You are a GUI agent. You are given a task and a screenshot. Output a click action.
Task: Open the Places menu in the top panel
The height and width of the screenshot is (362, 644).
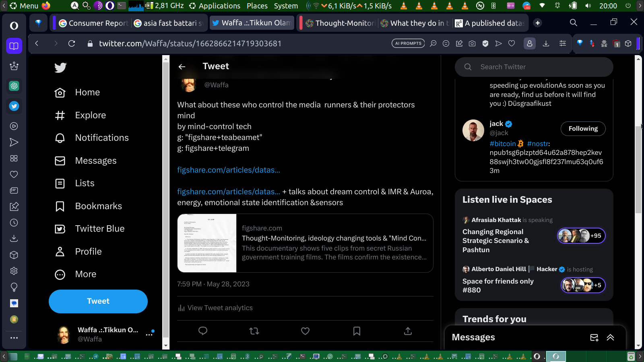[257, 6]
